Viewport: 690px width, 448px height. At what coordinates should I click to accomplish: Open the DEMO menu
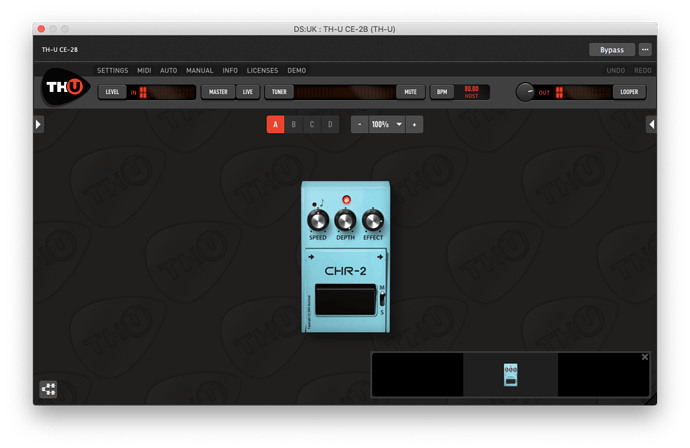point(297,70)
